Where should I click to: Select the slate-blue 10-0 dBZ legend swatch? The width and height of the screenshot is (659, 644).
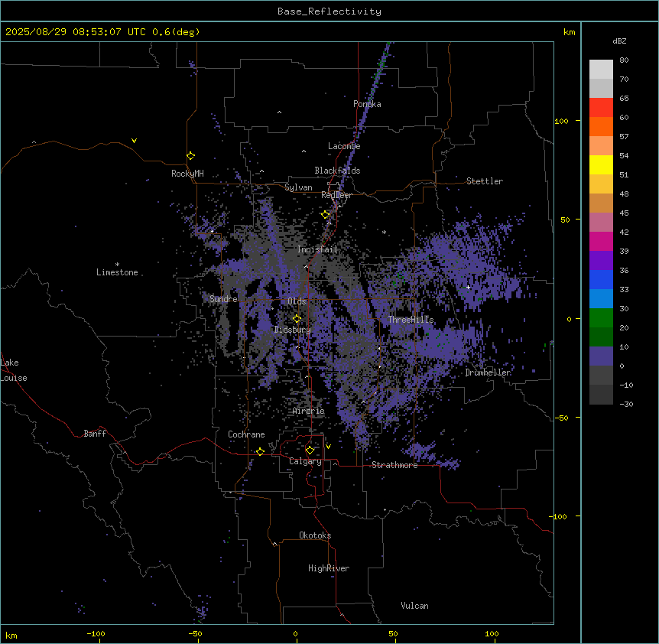click(601, 356)
